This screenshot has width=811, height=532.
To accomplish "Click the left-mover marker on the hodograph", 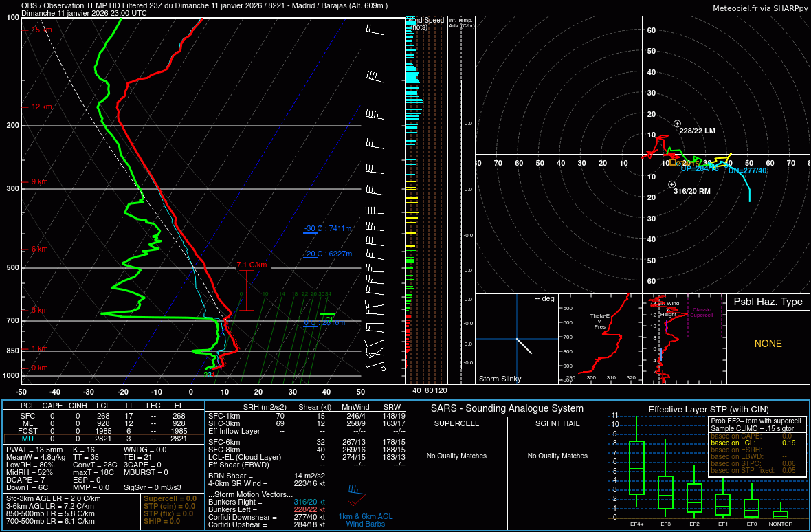I will (677, 123).
